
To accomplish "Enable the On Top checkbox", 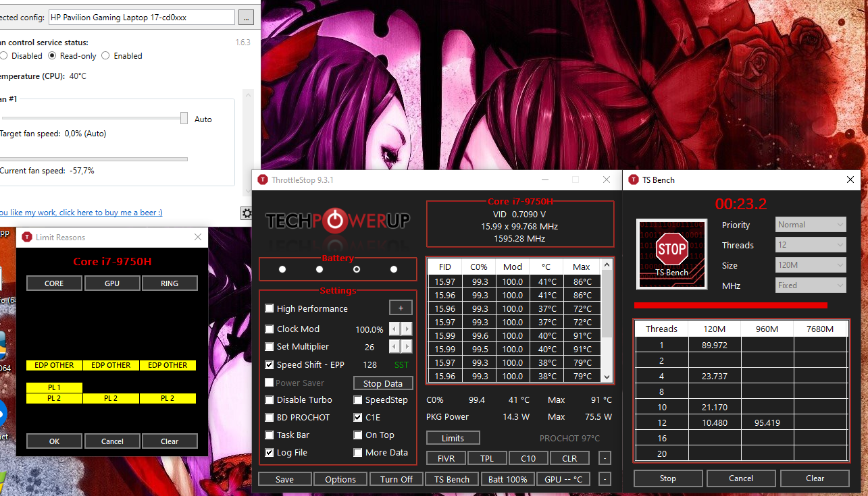I will [358, 435].
